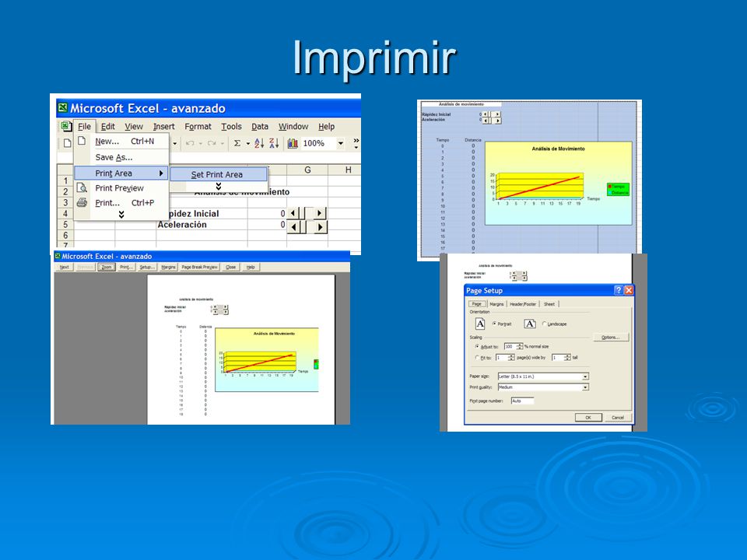Viewport: 747px width, 560px height.
Task: Open the Paper size dropdown
Action: click(x=585, y=376)
